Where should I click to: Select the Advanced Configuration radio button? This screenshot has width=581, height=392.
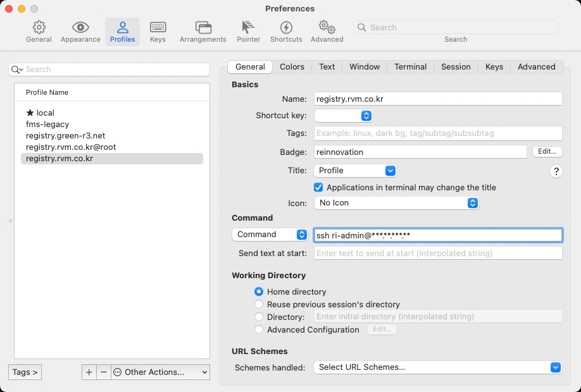click(259, 329)
